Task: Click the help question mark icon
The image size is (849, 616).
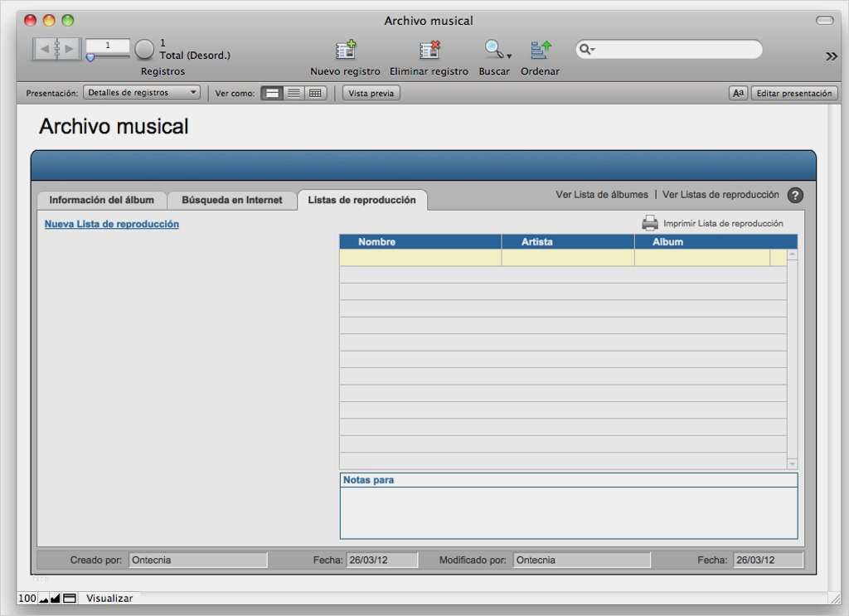Action: 795,195
